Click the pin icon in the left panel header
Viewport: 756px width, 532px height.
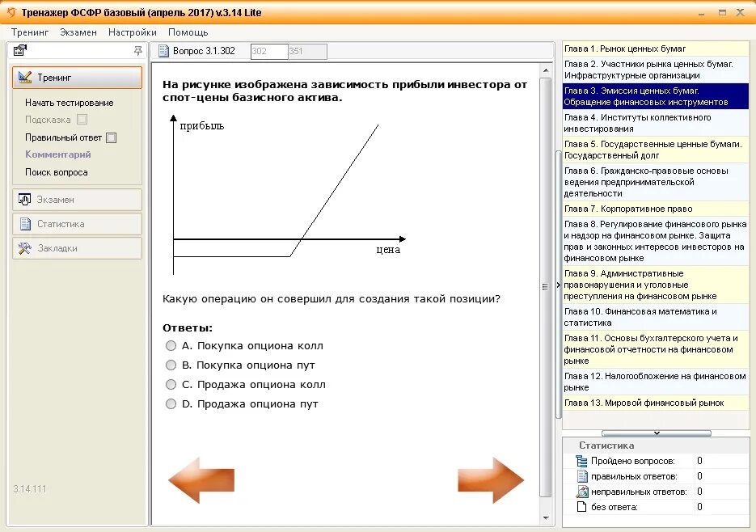pyautogui.click(x=138, y=50)
